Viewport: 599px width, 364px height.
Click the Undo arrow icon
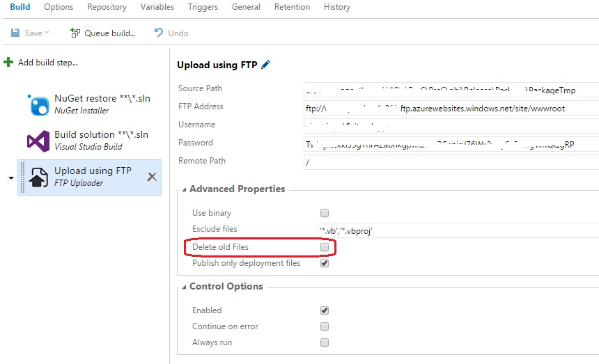click(159, 33)
